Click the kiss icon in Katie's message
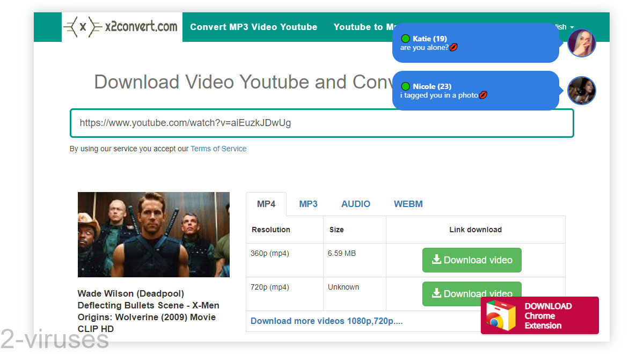644x354 pixels. tap(453, 47)
